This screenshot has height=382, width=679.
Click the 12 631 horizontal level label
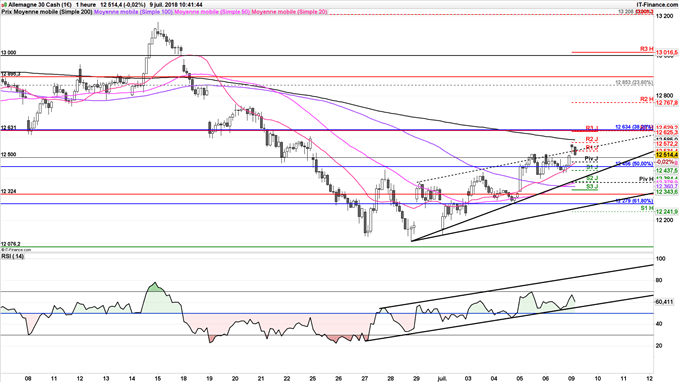point(8,128)
